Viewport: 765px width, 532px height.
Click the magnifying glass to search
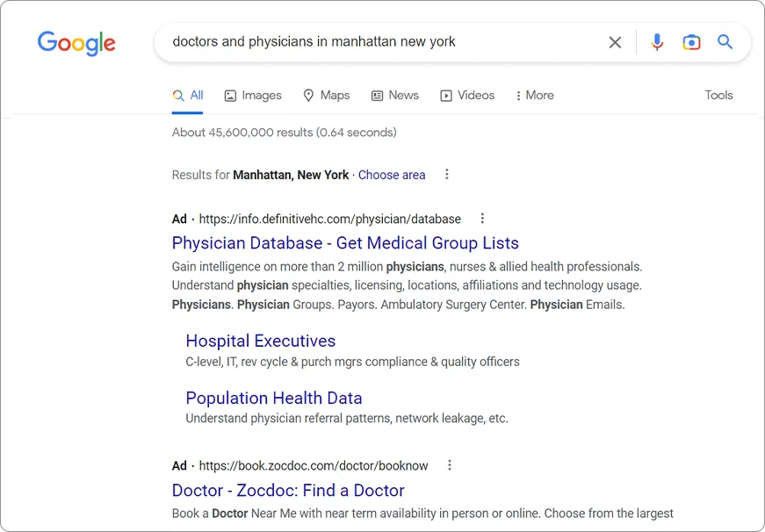click(x=725, y=41)
